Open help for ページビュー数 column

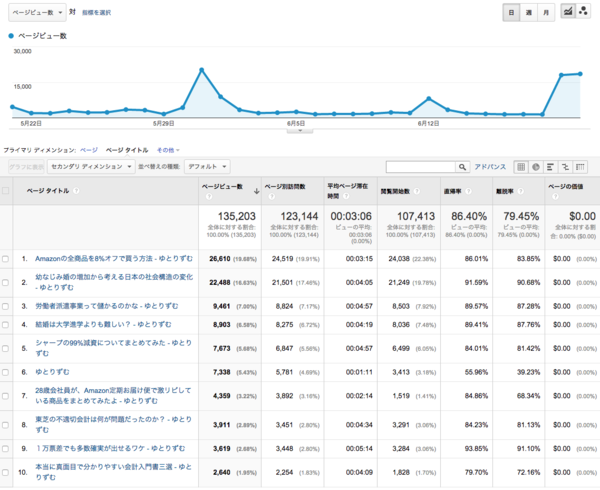[x=209, y=196]
